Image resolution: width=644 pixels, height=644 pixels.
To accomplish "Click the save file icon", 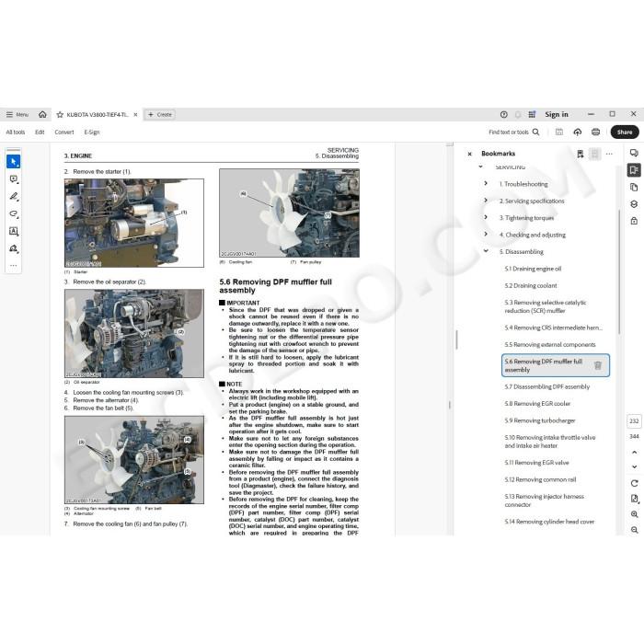I will 559,132.
